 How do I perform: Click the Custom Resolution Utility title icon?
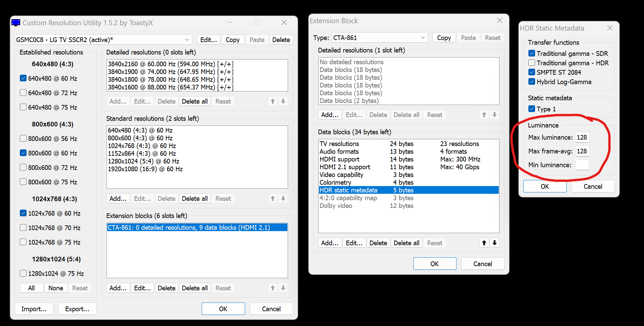[x=16, y=23]
